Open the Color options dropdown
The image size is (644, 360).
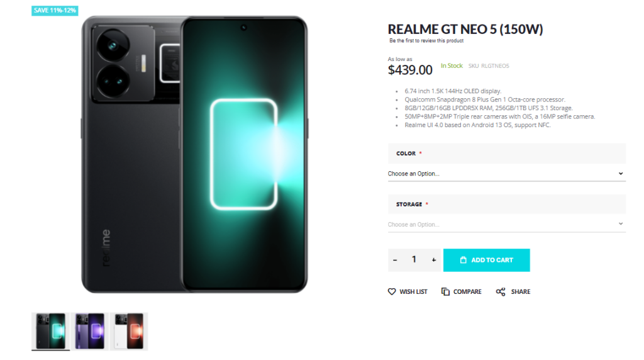(x=506, y=174)
